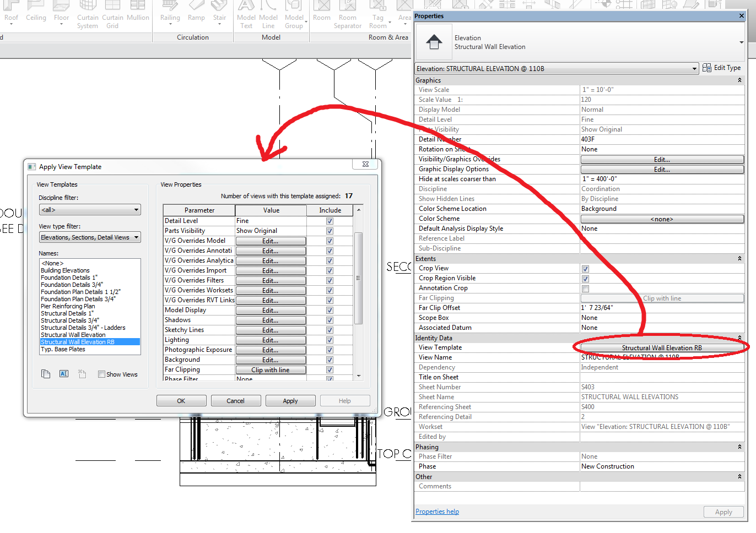Enable Annotation Crop in Extents
756x533 pixels.
[x=586, y=287]
